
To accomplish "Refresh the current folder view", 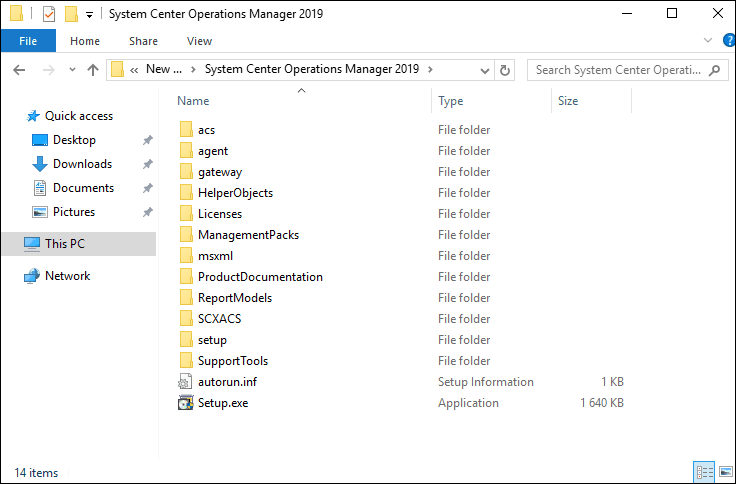I will (505, 70).
